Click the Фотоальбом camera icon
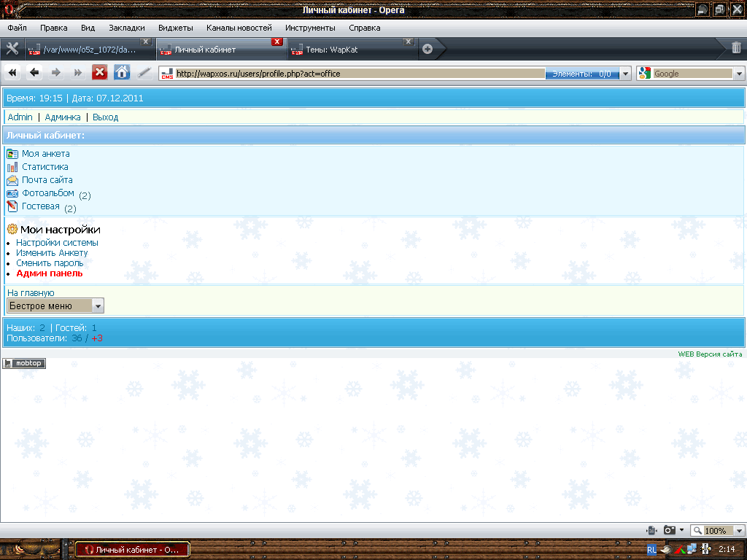 [x=12, y=194]
